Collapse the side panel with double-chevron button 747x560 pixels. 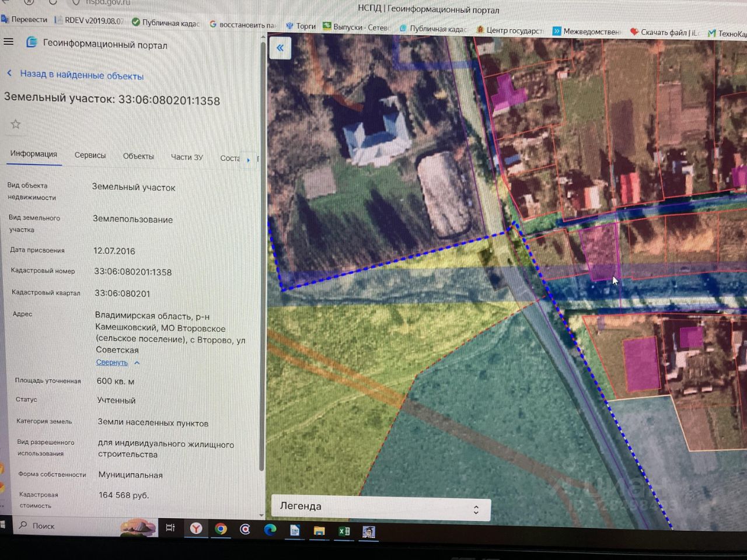pos(280,48)
